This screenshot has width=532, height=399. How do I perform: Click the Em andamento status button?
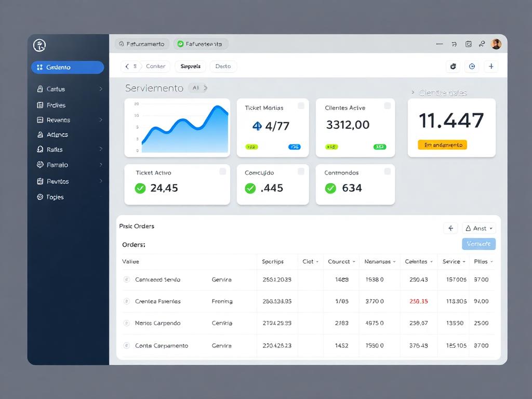coord(443,145)
